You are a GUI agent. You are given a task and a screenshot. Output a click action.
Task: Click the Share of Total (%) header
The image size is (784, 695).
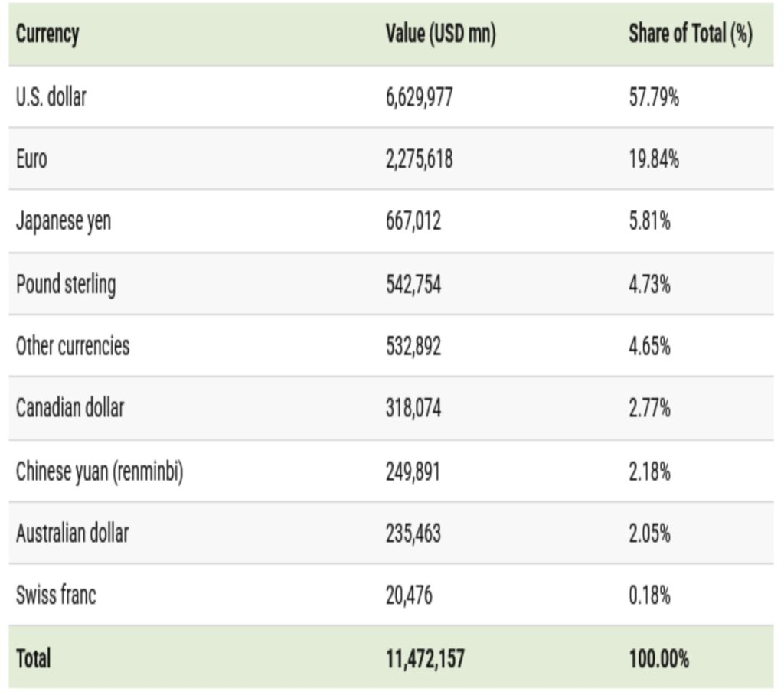coord(690,34)
